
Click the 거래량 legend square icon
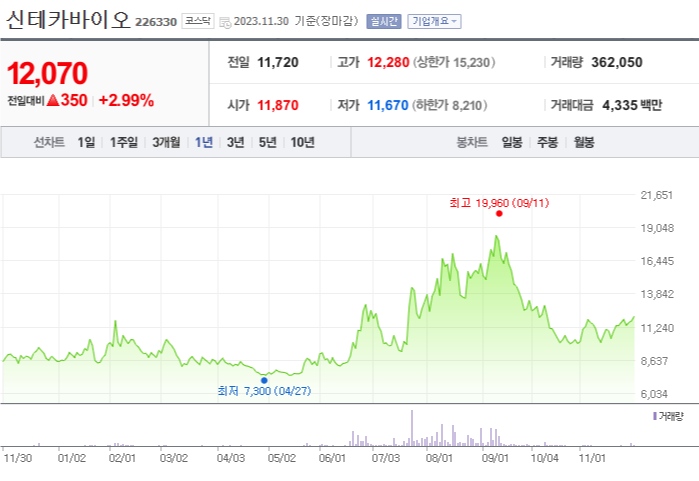coord(654,416)
